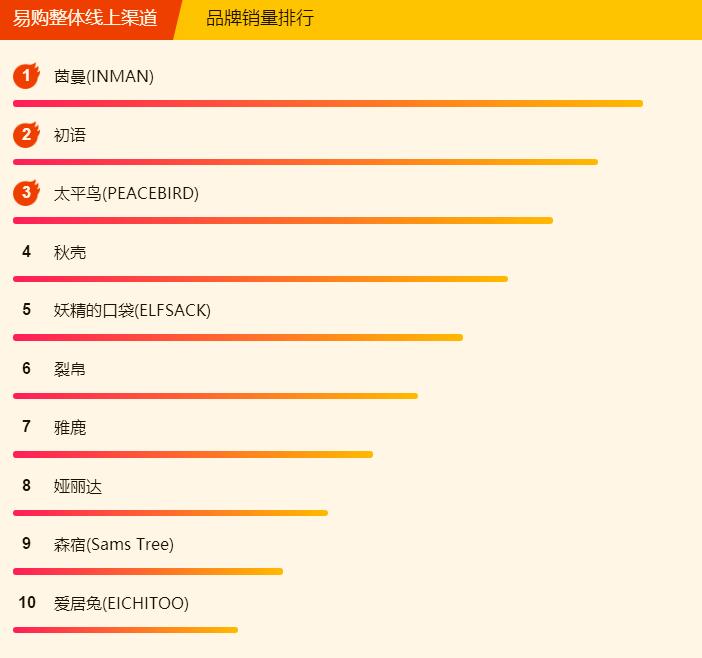702x658 pixels.
Task: Click the sales bar under 太平鸟(PEACEBIRD)
Action: 283,220
